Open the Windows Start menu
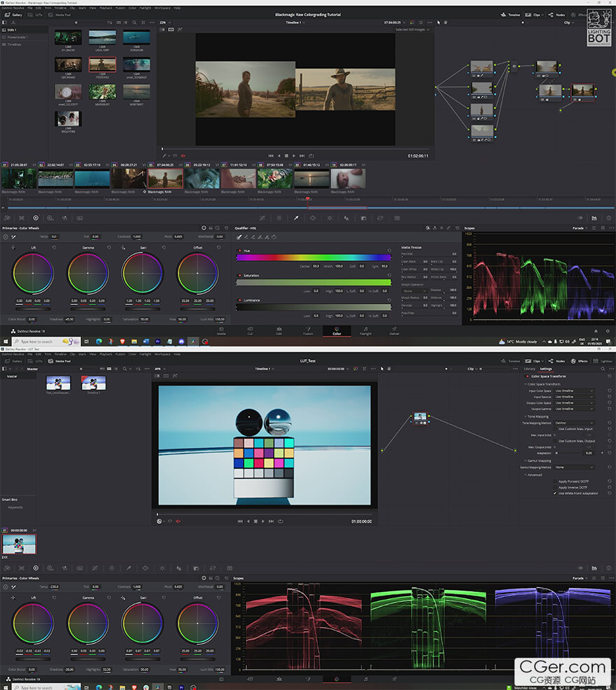This screenshot has width=616, height=690. [6, 342]
